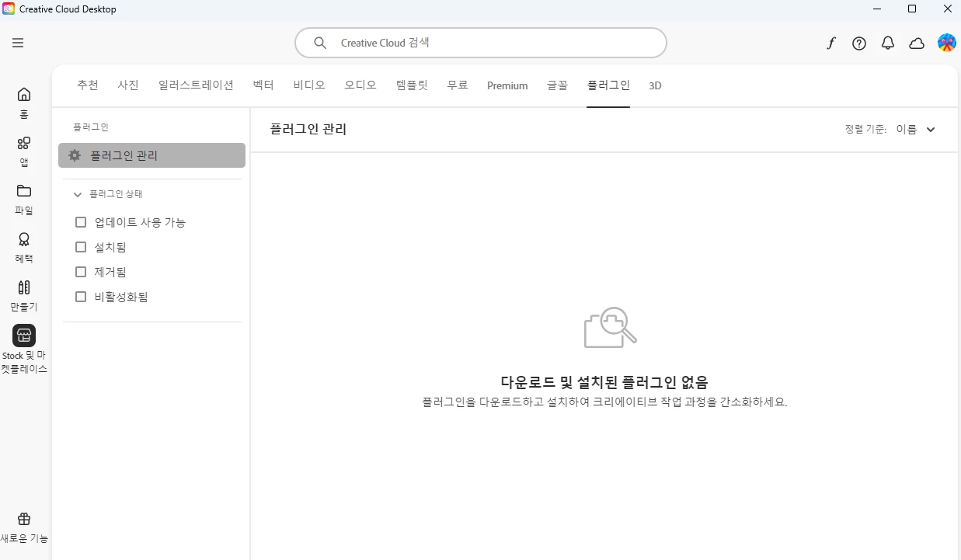Check the 제거됨 filter
Viewport: 961px width, 560px height.
point(81,272)
